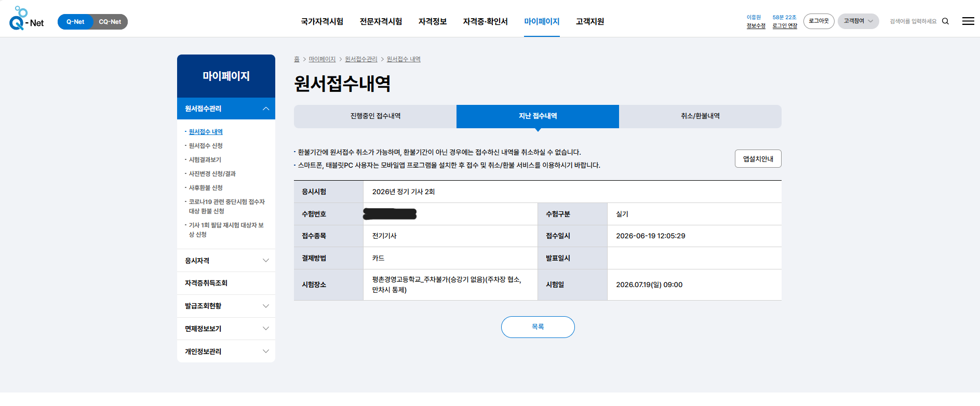Screen dimensions: 980x406
Task: Expand the 개인정보관리 section
Action: 226,351
